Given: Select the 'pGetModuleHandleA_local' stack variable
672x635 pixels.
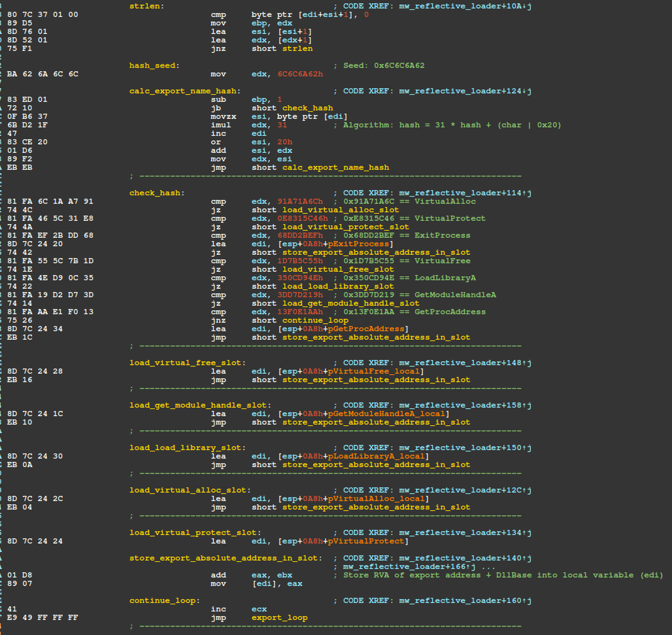Looking at the screenshot, I should (386, 414).
